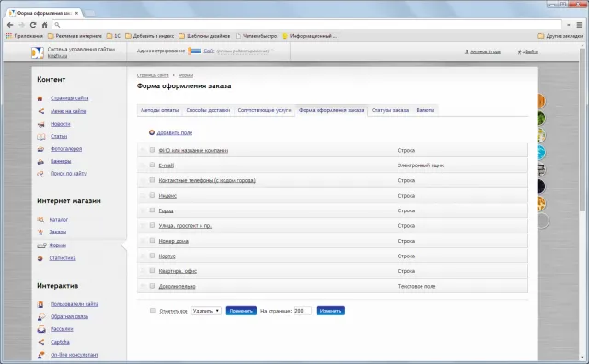Switch to the Способы доставки tab
Image resolution: width=589 pixels, height=364 pixels.
point(208,110)
